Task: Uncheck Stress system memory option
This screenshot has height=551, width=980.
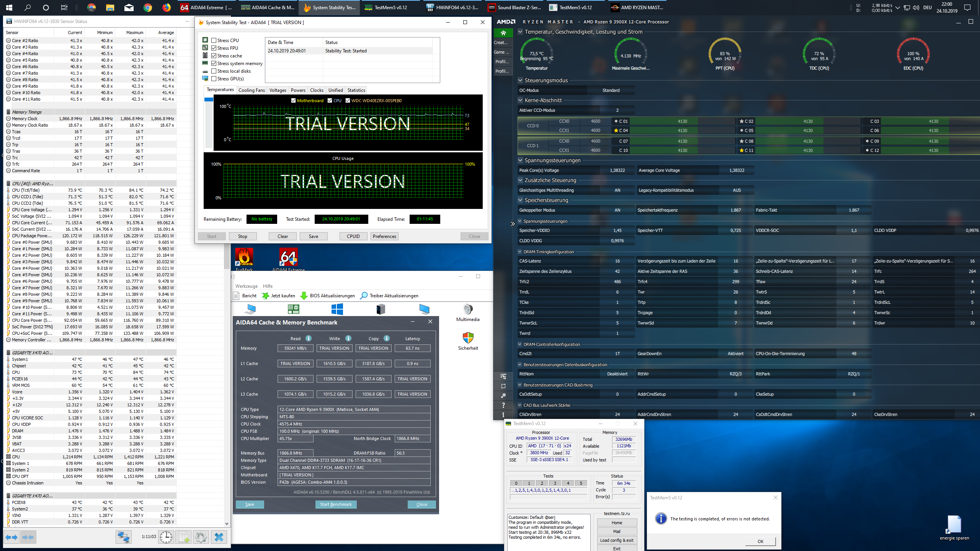Action: pos(214,64)
